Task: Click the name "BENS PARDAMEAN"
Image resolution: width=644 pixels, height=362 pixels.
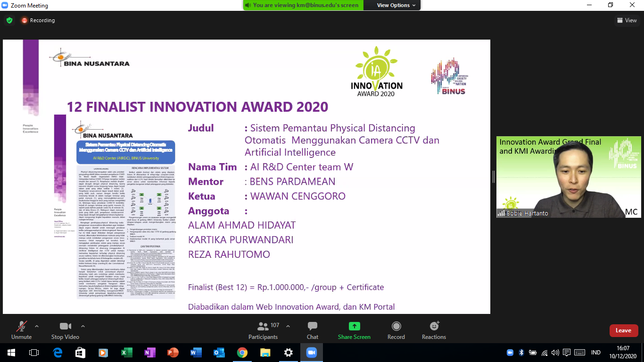Action: pyautogui.click(x=292, y=181)
